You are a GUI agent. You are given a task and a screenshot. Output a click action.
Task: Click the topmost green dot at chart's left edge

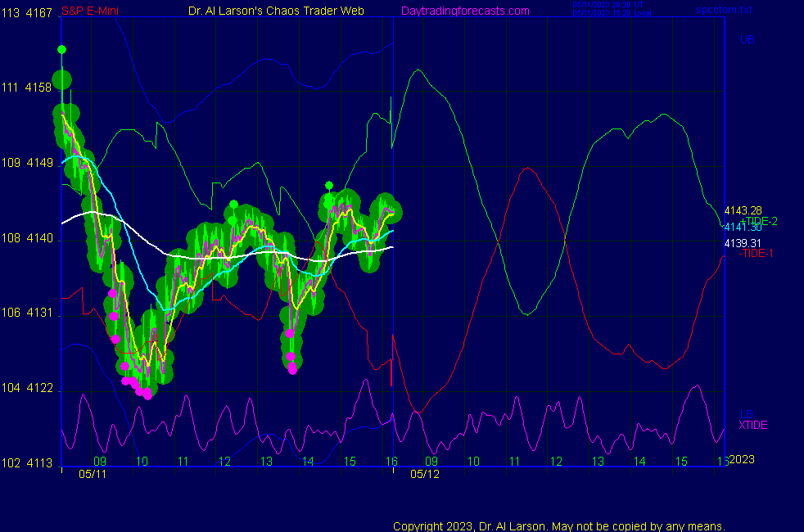click(x=61, y=49)
